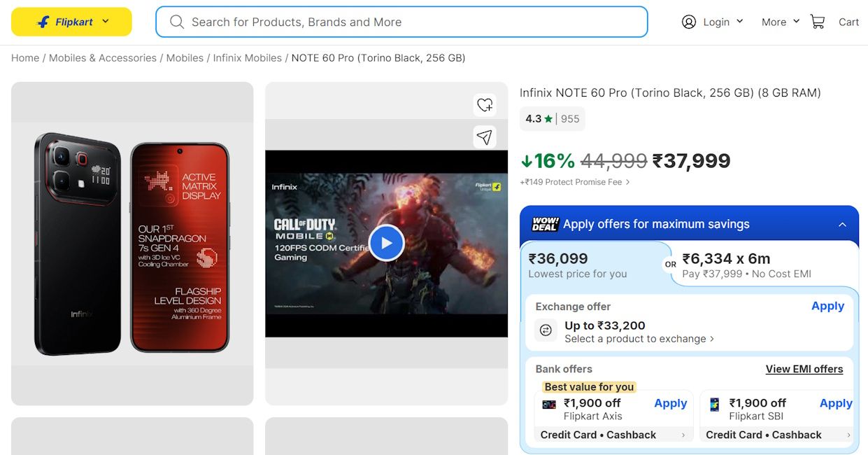
Task: Click the WOW! DEAL badge icon
Action: pos(545,224)
